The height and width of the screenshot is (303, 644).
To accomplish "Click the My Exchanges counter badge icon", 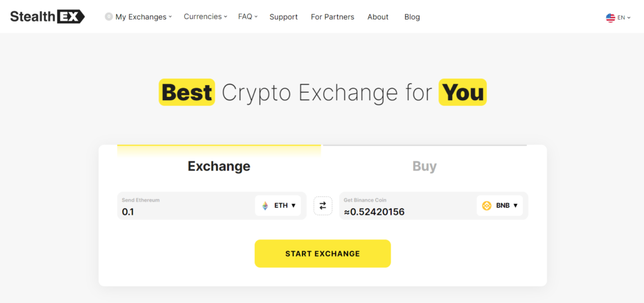I will pos(109,17).
